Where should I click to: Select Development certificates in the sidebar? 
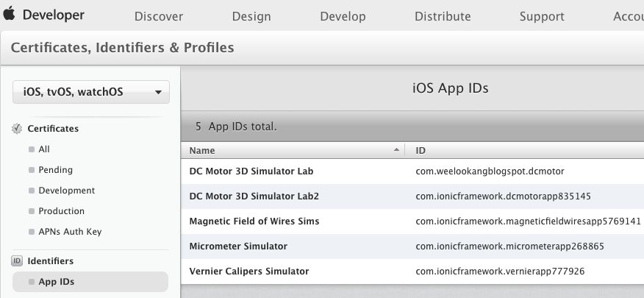pyautogui.click(x=67, y=191)
